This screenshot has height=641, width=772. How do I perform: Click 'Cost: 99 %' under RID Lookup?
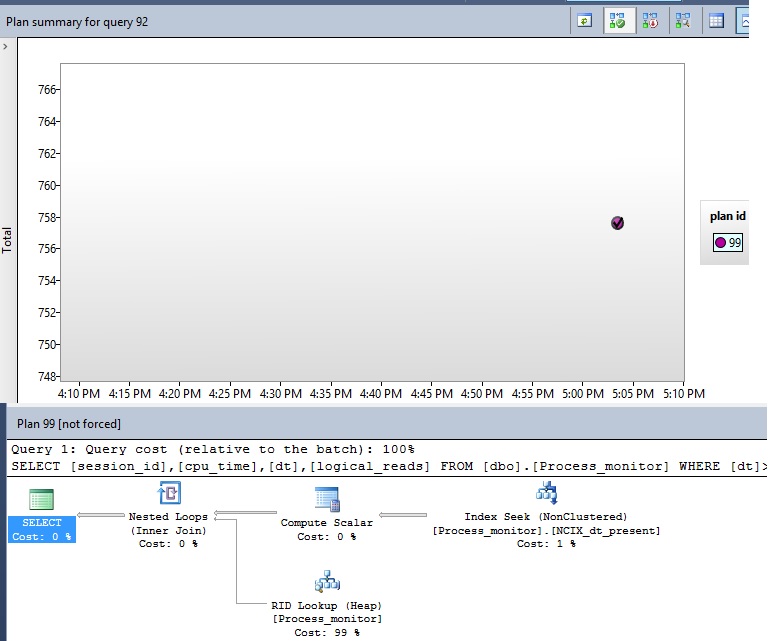tap(327, 633)
